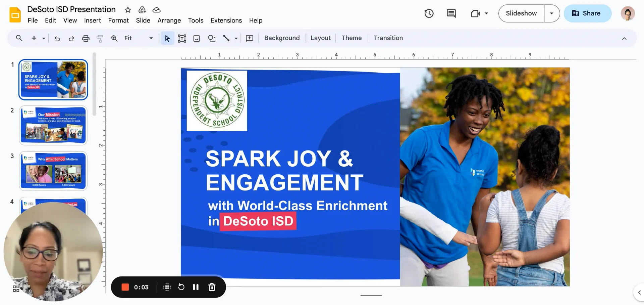
Task: Open the Tools menu
Action: [196, 20]
